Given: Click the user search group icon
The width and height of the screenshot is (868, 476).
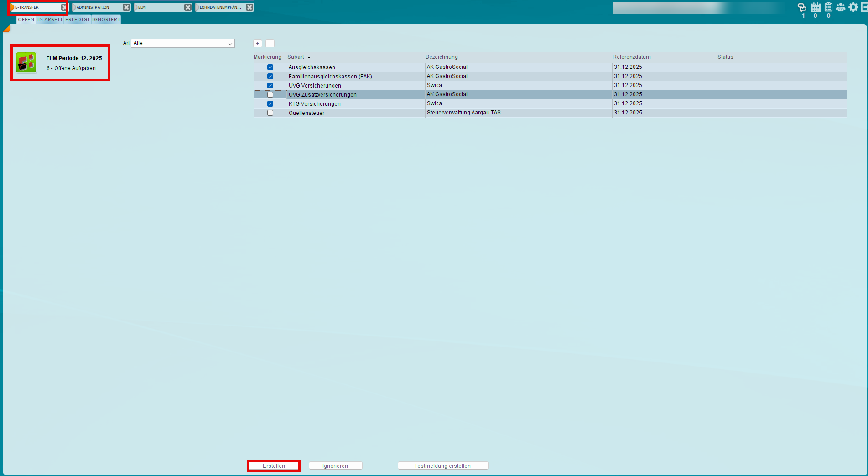Looking at the screenshot, I should tap(841, 7).
